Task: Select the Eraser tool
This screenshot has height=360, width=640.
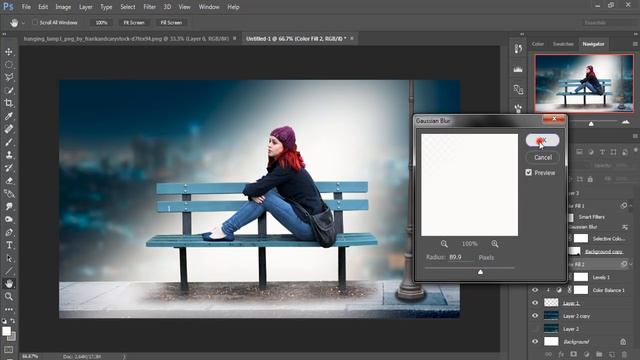Action: tap(9, 181)
